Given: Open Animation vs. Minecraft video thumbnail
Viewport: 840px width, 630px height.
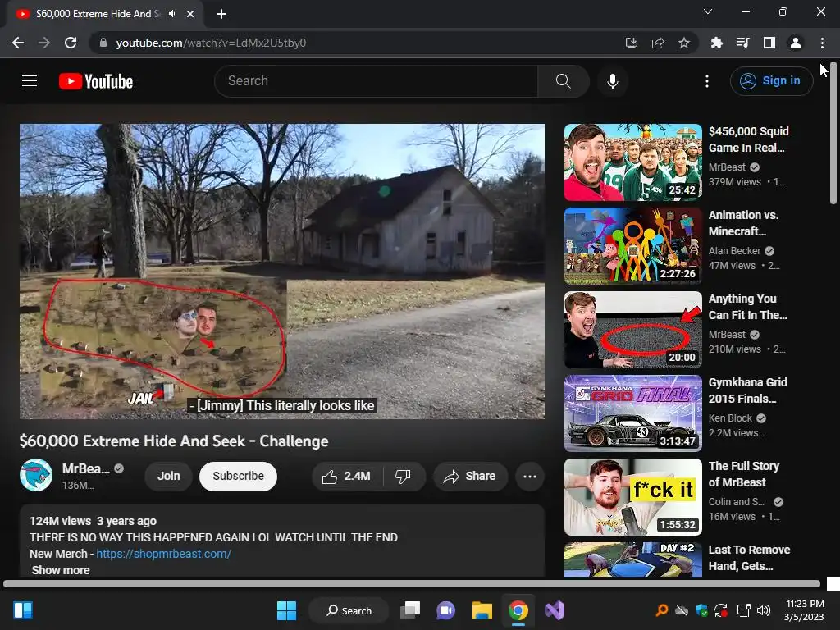Looking at the screenshot, I should click(x=632, y=246).
